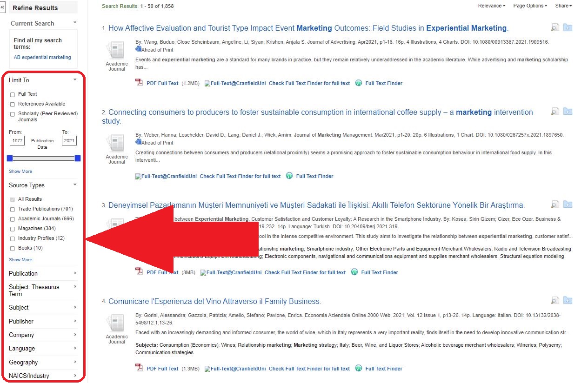
Task: Open the Share menu
Action: pyautogui.click(x=563, y=6)
